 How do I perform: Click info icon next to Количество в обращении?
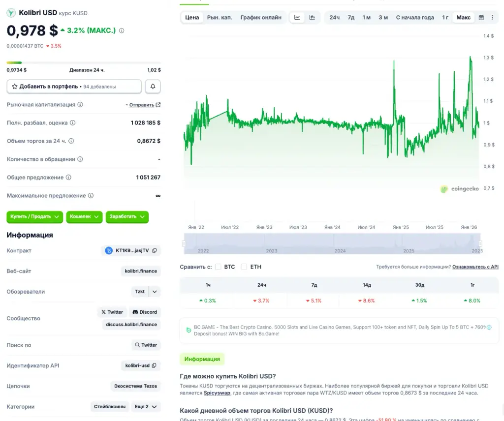click(x=80, y=159)
